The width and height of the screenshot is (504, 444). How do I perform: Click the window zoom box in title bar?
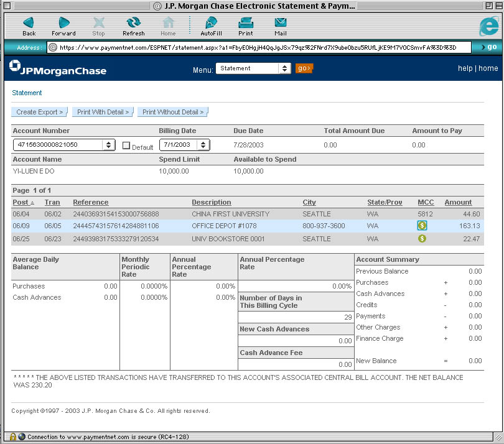pyautogui.click(x=489, y=6)
